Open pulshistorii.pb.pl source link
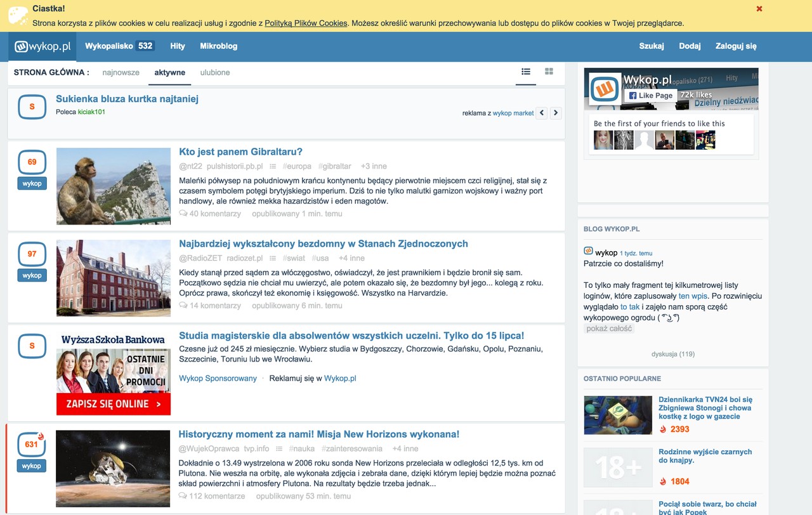The height and width of the screenshot is (515, 812). click(x=235, y=166)
